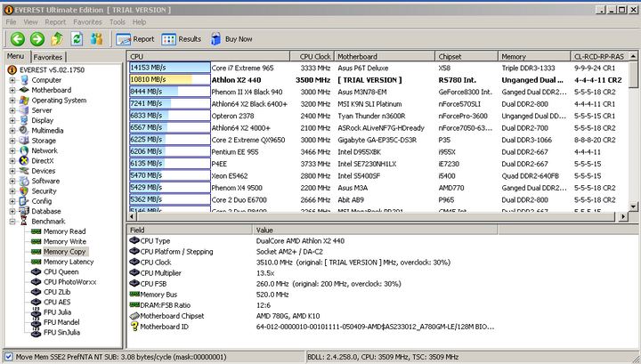Screen dimensions: 641x364
Task: Expand the Motherboard tree node
Action: [x=12, y=90]
